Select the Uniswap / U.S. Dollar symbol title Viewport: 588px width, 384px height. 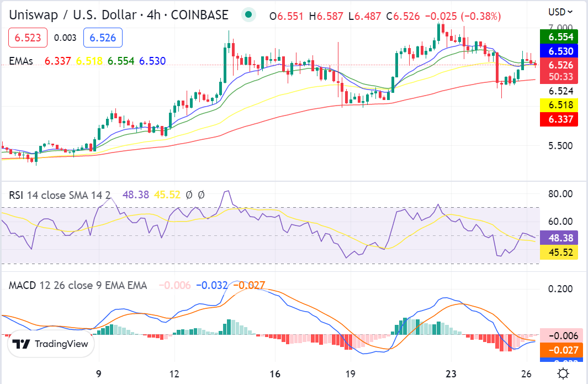click(119, 15)
